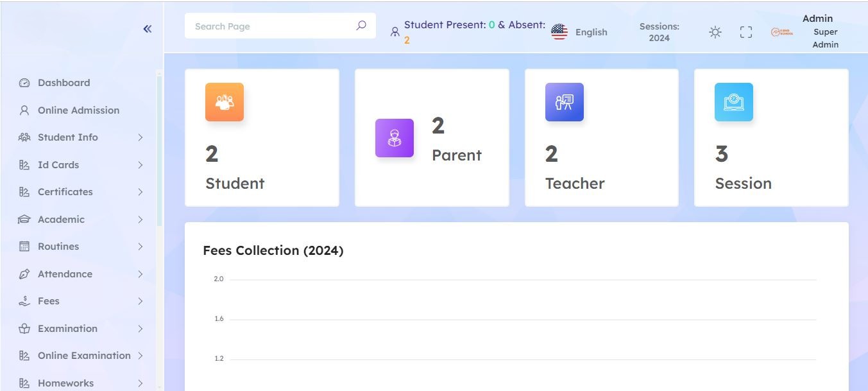The width and height of the screenshot is (868, 391).
Task: Collapse the sidebar with double-chevron icon
Action: [x=148, y=29]
